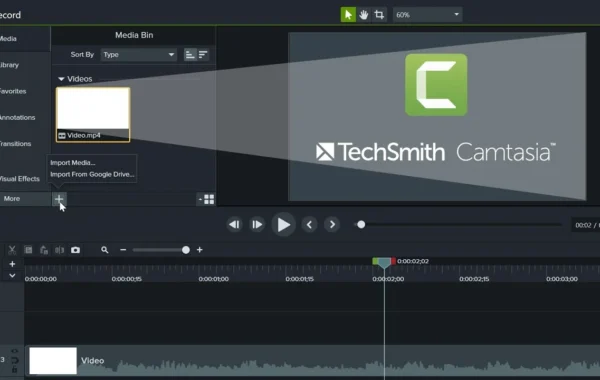Zoom in timeline with plus button
Viewport: 600px width, 380px height.
point(199,250)
